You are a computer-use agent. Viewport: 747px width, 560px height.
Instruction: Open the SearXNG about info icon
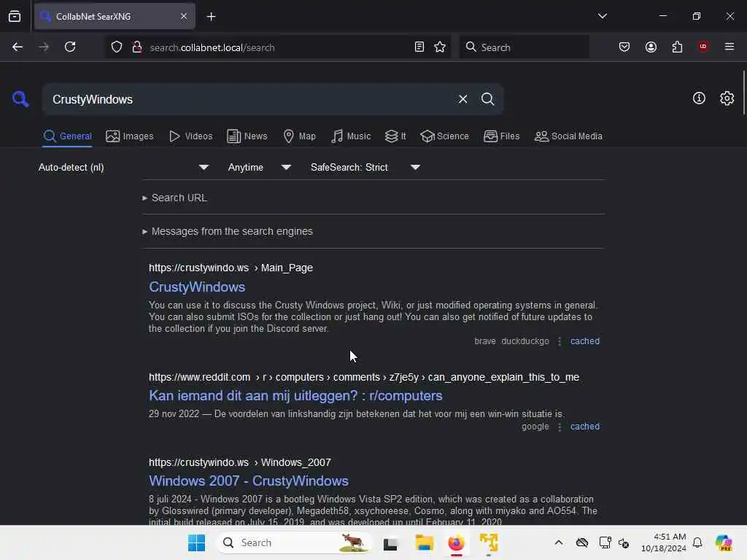tap(699, 98)
